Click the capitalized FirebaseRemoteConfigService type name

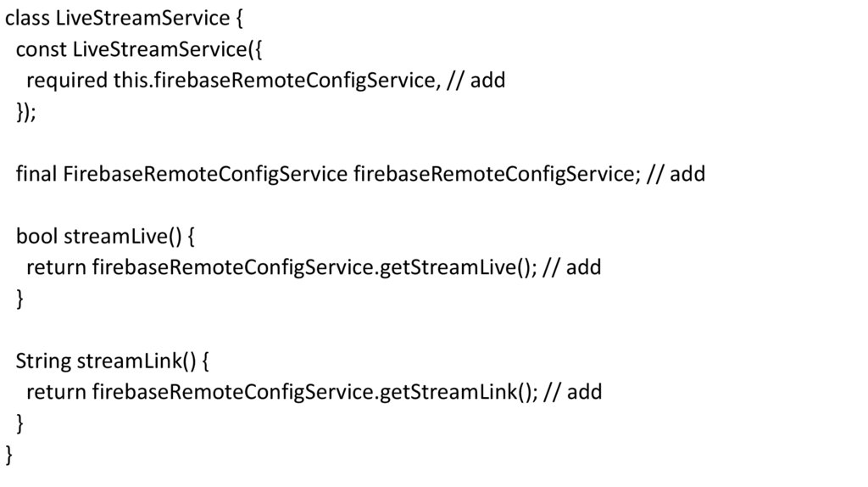pos(204,175)
